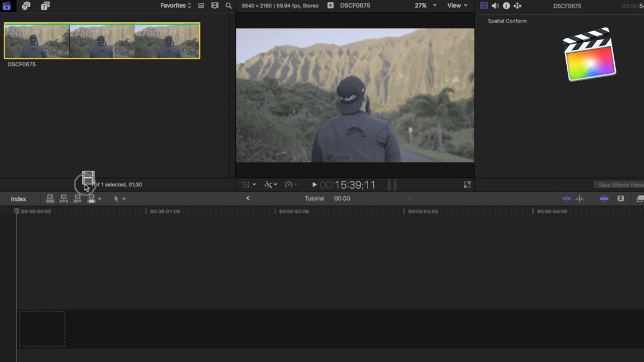This screenshot has width=644, height=362.
Task: Open the Select tool dropdown
Action: (120, 198)
